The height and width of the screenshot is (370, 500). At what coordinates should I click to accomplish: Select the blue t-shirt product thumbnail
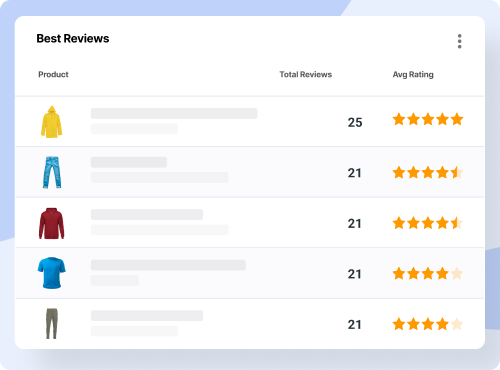(51, 273)
